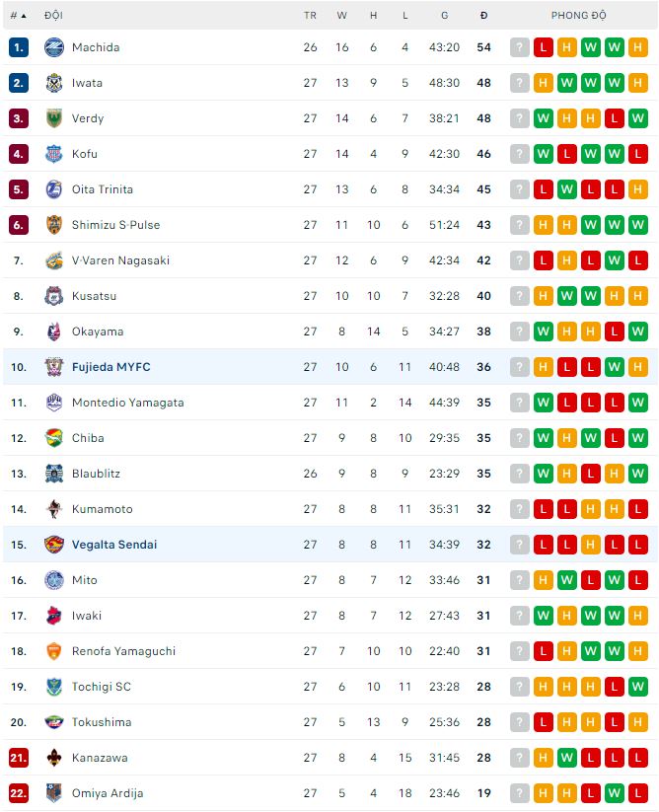Click the Oita Trinita crest icon
Screen dimensions: 659x812
point(54,189)
